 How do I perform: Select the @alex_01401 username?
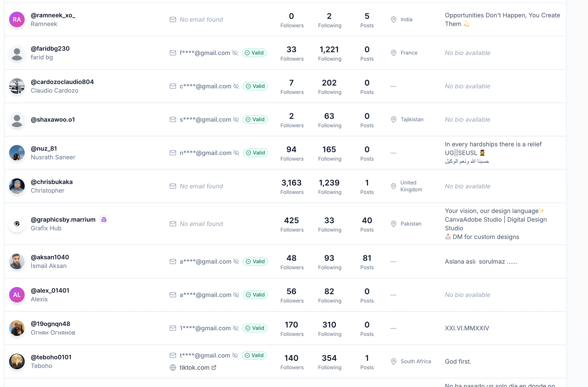(x=50, y=291)
